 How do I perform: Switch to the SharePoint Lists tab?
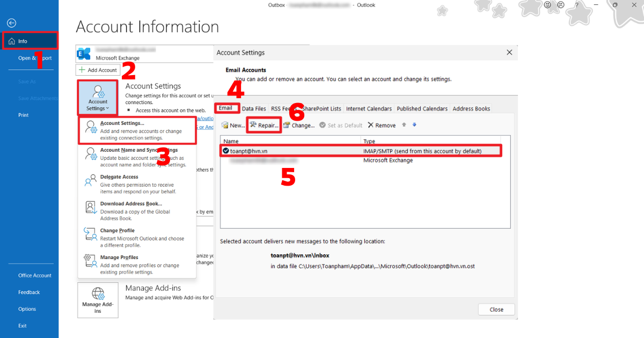(x=320, y=108)
